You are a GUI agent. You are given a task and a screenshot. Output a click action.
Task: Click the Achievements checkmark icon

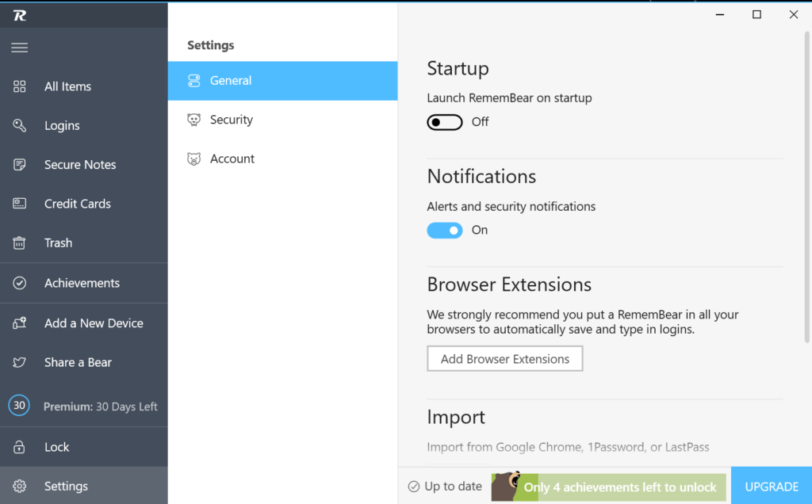pyautogui.click(x=20, y=283)
